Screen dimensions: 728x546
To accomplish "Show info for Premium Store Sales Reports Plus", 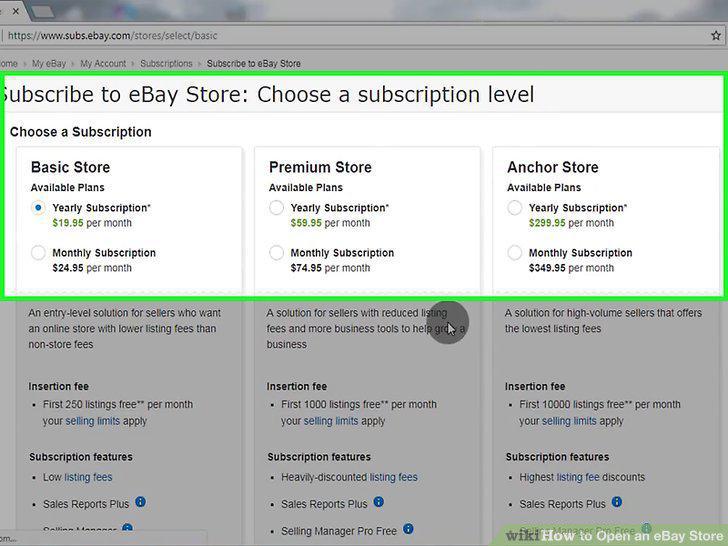I will pos(378,502).
